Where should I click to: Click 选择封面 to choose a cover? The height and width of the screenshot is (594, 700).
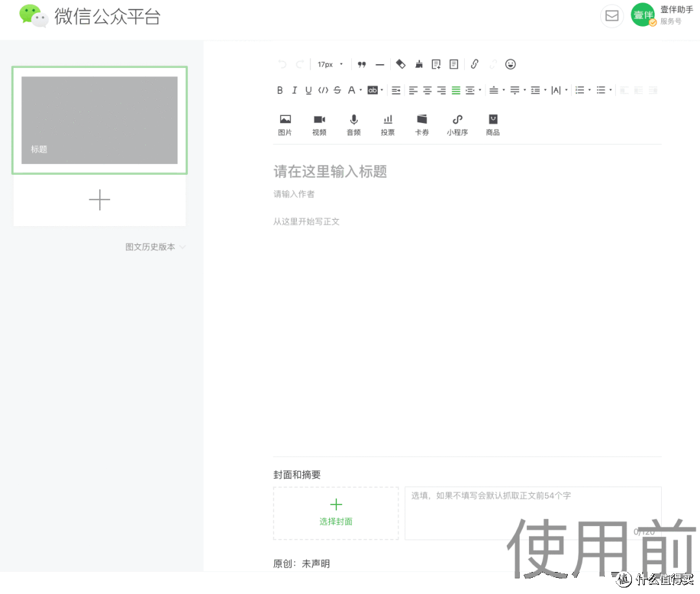point(336,513)
